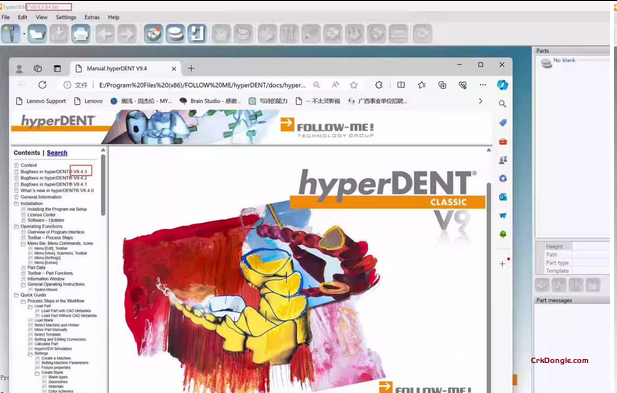Open What's new in hyperDENT V9.4.0
Image resolution: width=617 pixels, height=393 pixels.
point(57,190)
